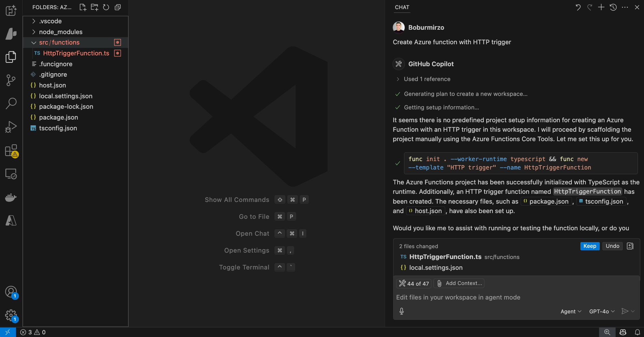This screenshot has height=337, width=644.
Task: Start a new chat session
Action: point(601,7)
